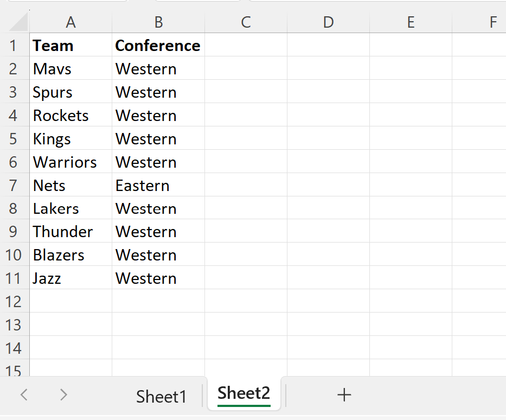Select row 7 header
Image resolution: width=506 pixels, height=420 pixels.
(x=14, y=185)
